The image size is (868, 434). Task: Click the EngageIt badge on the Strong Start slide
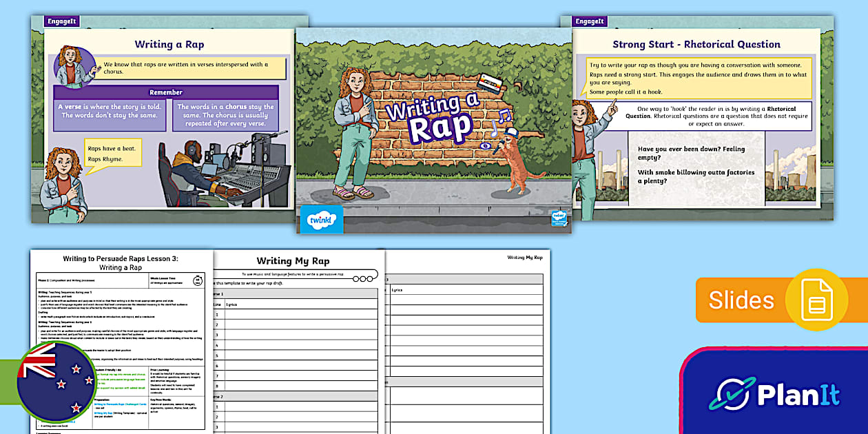point(588,21)
